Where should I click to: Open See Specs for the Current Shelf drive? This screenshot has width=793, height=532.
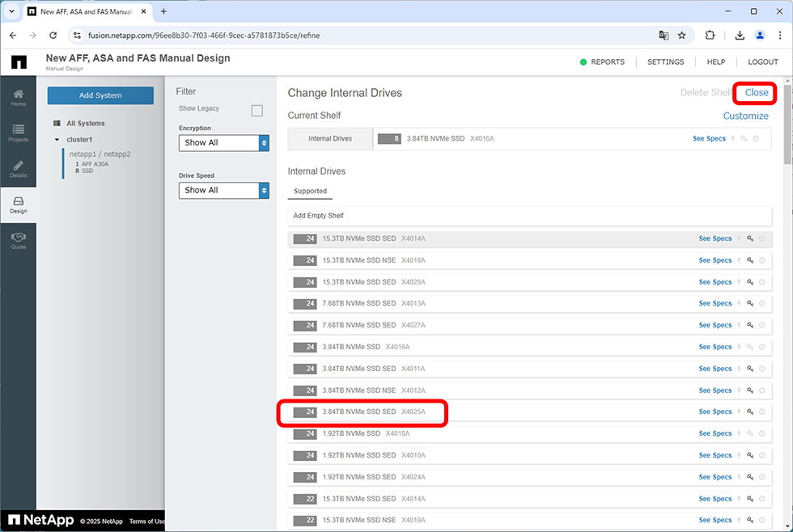[x=709, y=138]
